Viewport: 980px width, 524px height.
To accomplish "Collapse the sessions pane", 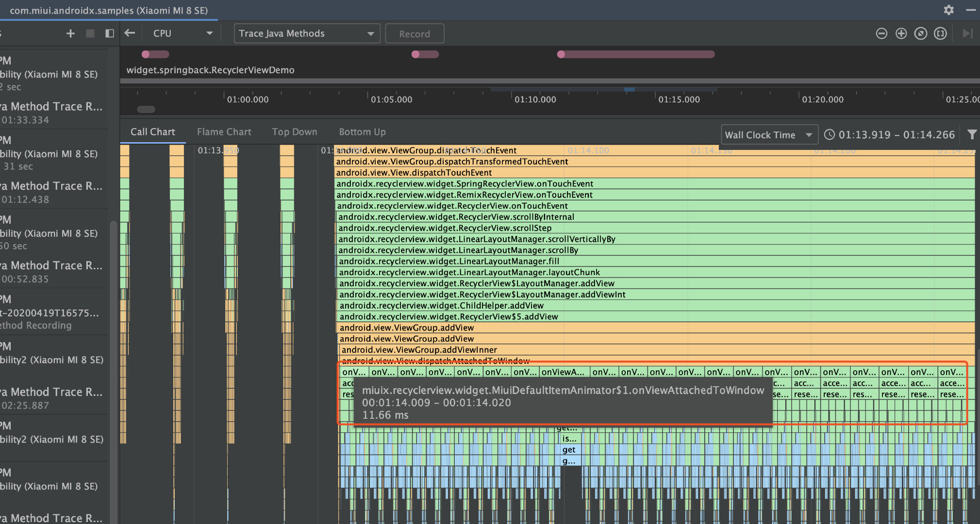I will [110, 33].
